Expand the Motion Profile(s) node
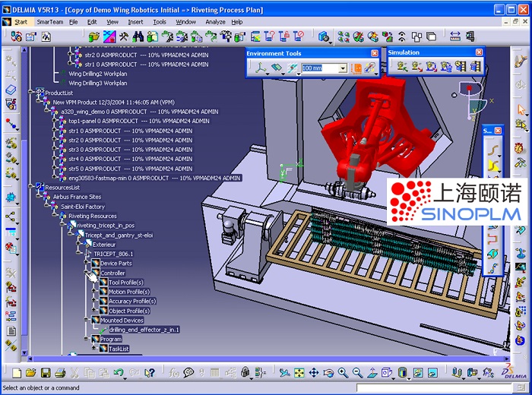532x395 pixels. click(x=95, y=292)
